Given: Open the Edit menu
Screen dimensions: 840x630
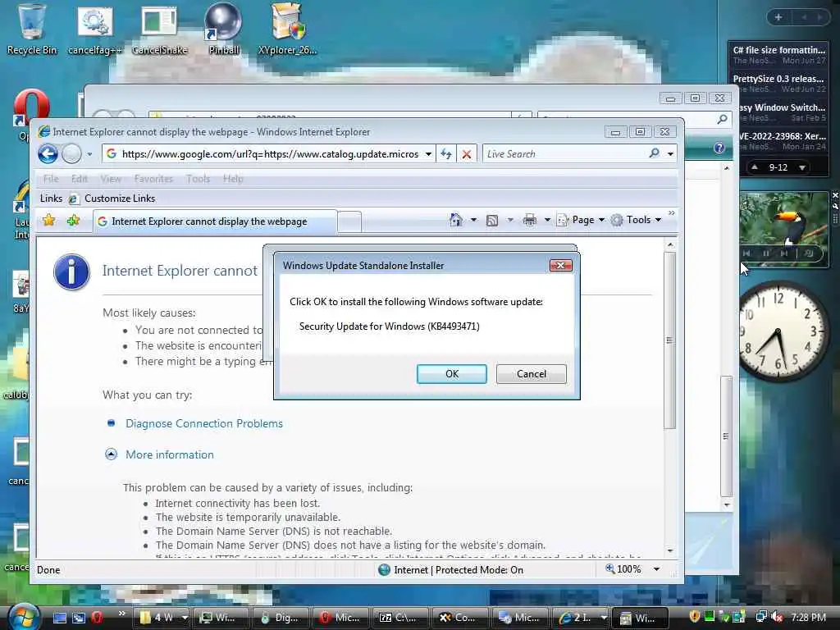Looking at the screenshot, I should coord(80,179).
